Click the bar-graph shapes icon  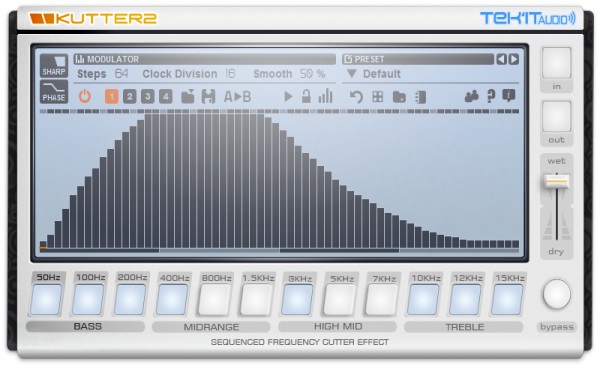point(325,96)
